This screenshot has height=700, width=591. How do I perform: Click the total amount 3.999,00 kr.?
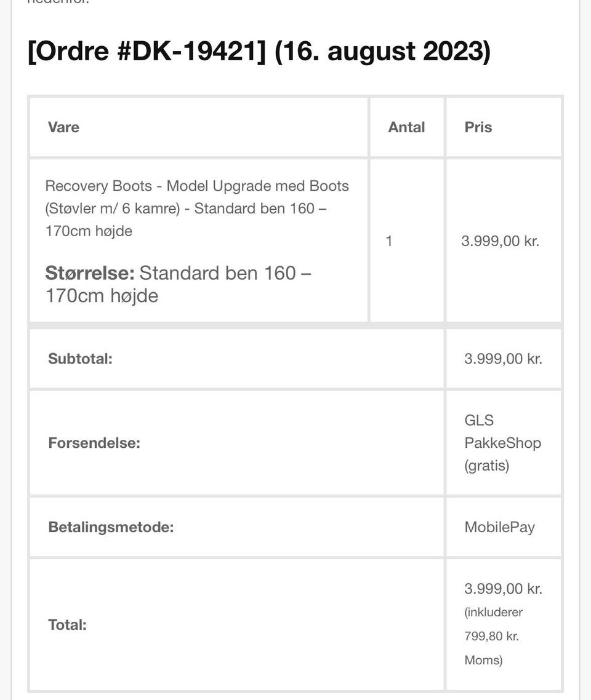click(x=503, y=589)
